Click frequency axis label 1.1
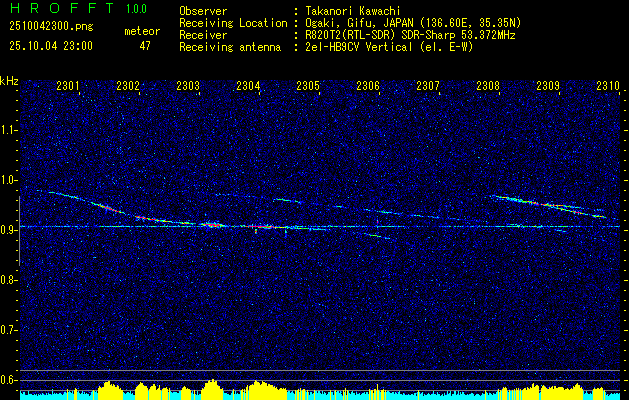This screenshot has width=629, height=400. point(8,130)
